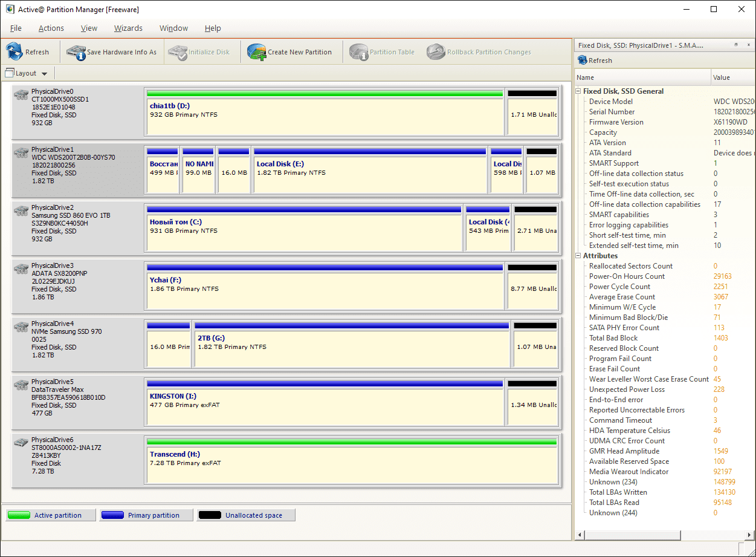Select the Total Bad Block row
The width and height of the screenshot is (756, 557).
pos(665,338)
